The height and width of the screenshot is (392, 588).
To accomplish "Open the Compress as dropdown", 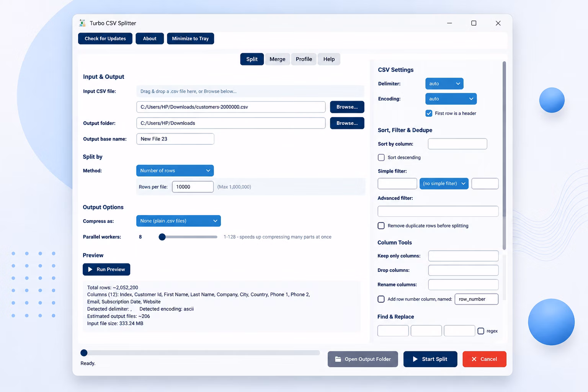I will [x=178, y=221].
